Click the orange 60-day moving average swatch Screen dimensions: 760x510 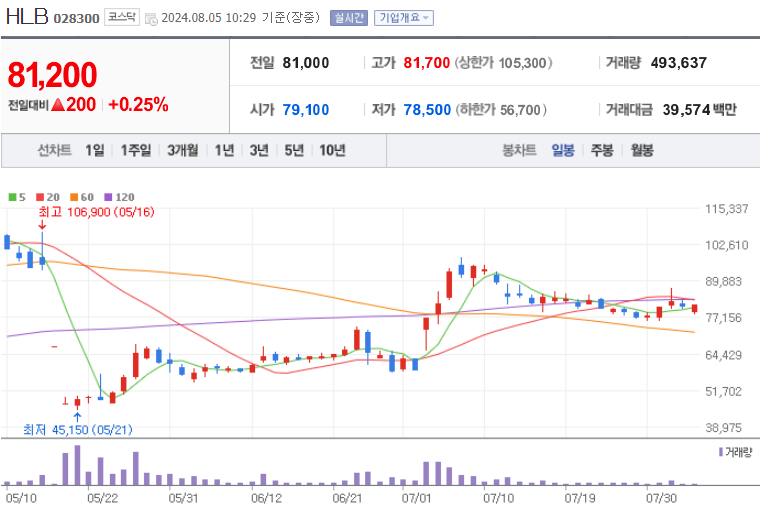tap(74, 197)
